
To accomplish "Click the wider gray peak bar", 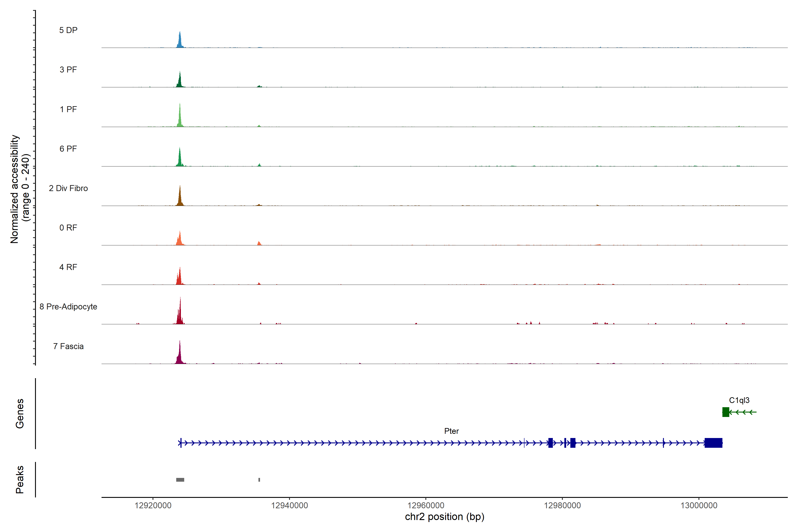I will [180, 480].
